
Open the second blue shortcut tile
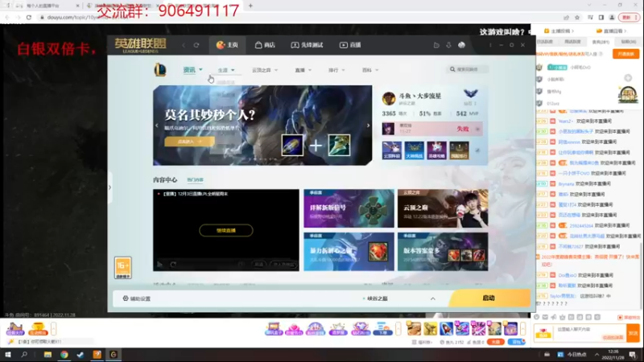pyautogui.click(x=414, y=150)
